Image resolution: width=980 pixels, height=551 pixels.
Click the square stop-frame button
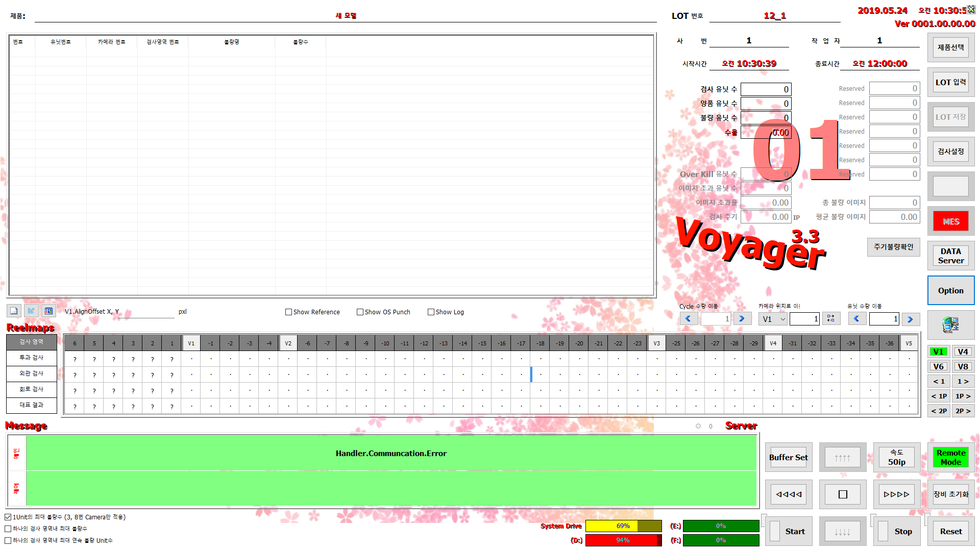coord(843,494)
